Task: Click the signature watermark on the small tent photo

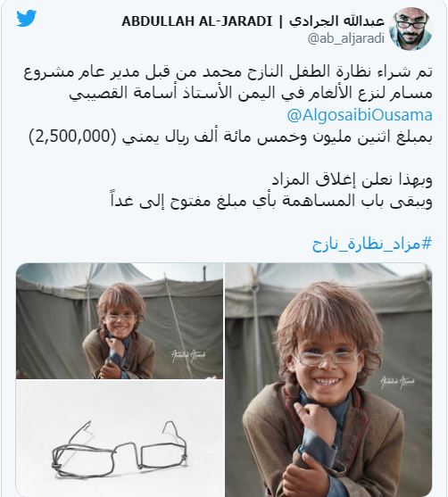Action: click(188, 355)
